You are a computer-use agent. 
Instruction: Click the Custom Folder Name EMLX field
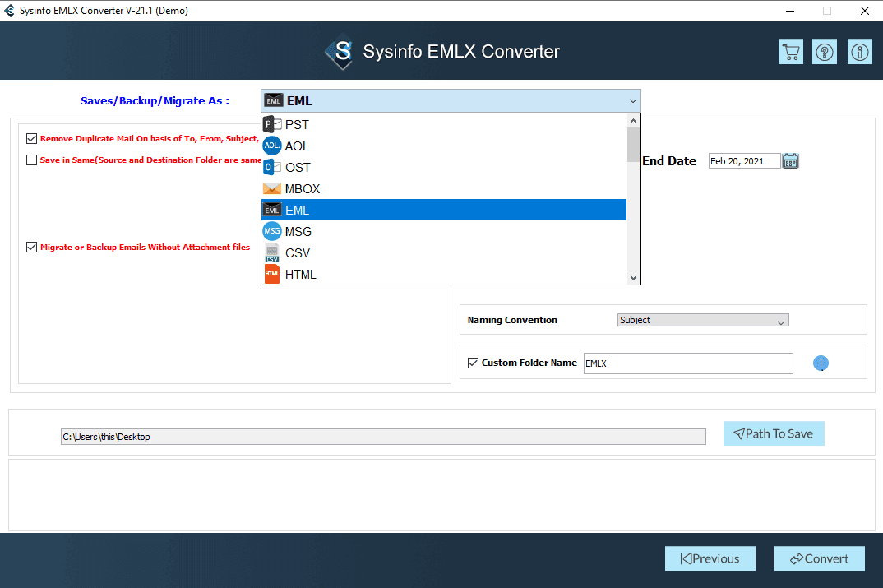tap(688, 363)
